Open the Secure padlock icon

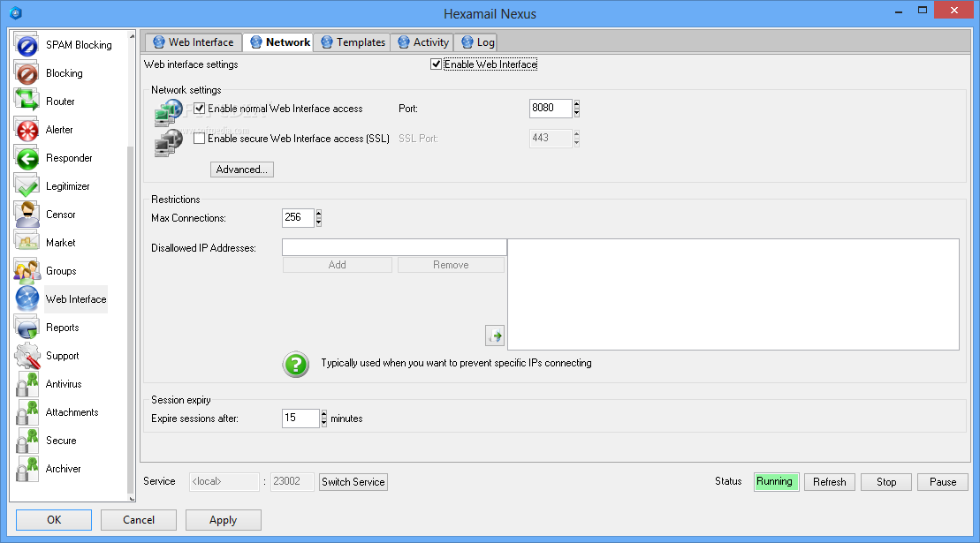[27, 440]
